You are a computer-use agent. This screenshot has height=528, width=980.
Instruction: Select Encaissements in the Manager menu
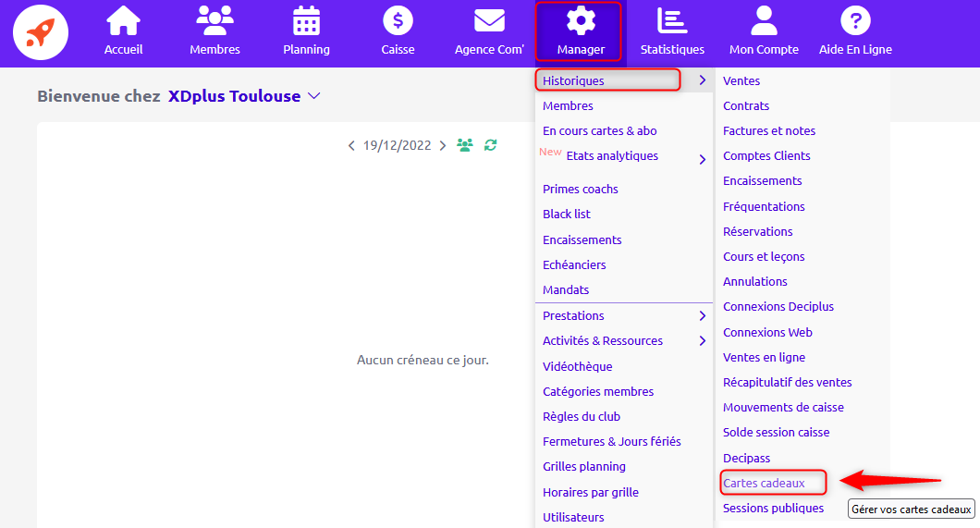(582, 239)
